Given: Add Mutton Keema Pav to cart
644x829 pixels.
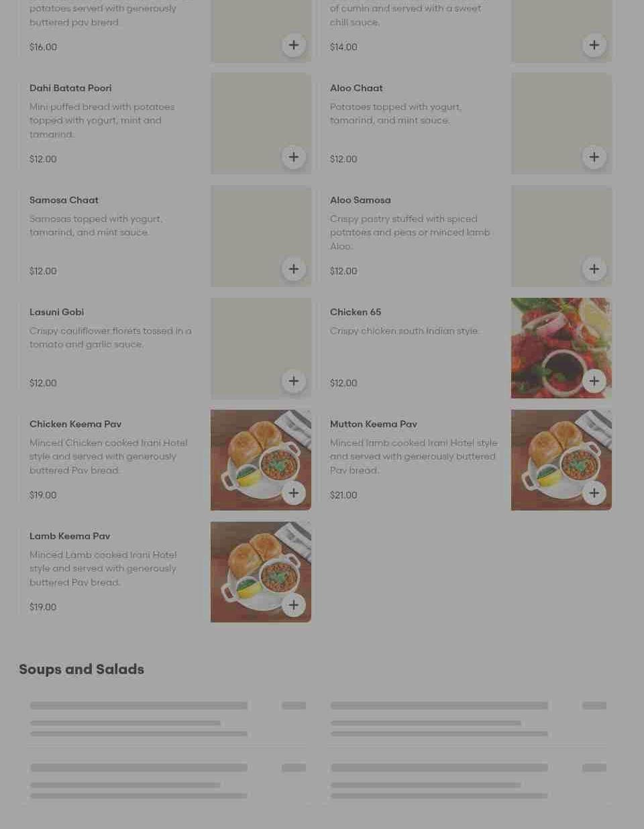Looking at the screenshot, I should tap(594, 493).
